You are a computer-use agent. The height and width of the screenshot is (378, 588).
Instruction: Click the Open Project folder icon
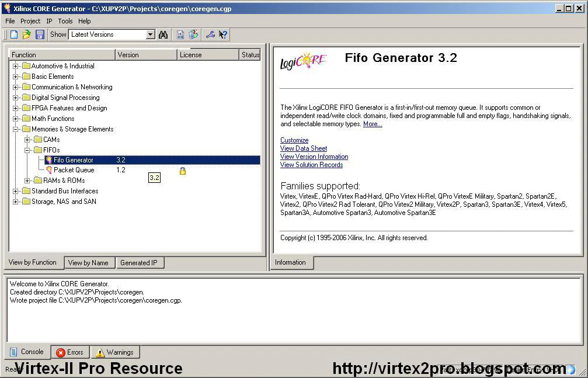tap(27, 35)
